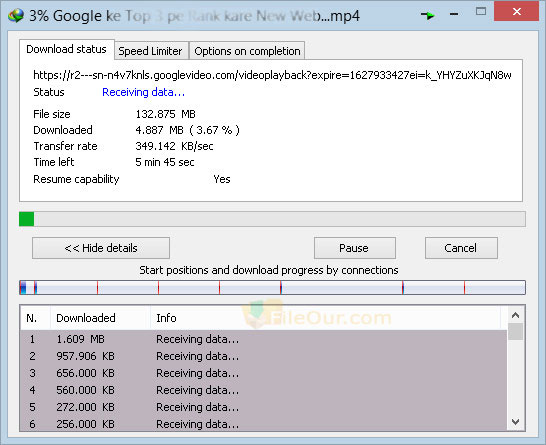The width and height of the screenshot is (546, 445).
Task: Click the green main download progress bar
Action: tap(272, 219)
